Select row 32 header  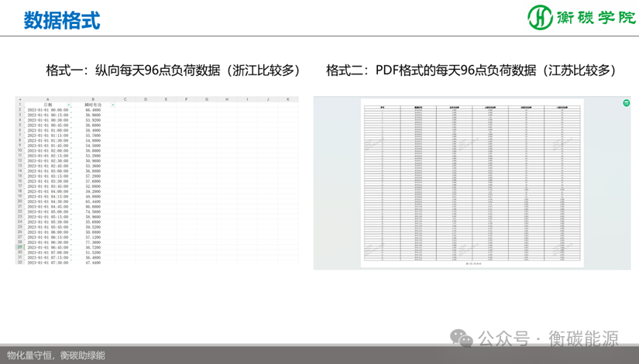pos(19,263)
